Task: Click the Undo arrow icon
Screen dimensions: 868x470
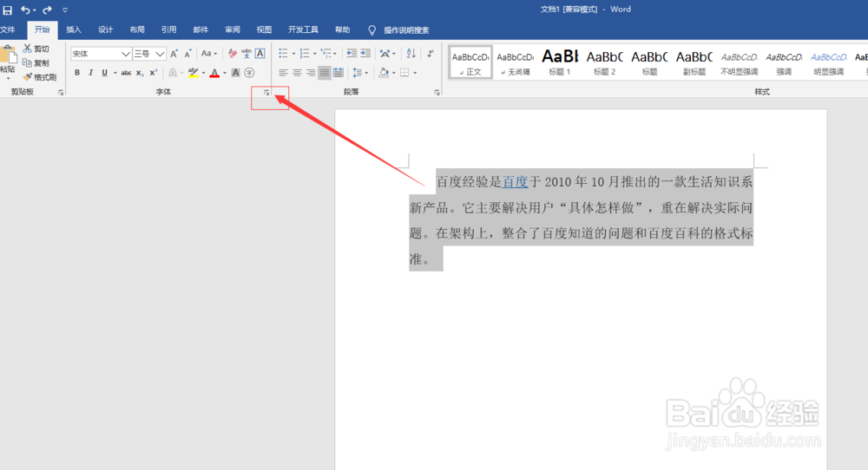Action: (25, 10)
